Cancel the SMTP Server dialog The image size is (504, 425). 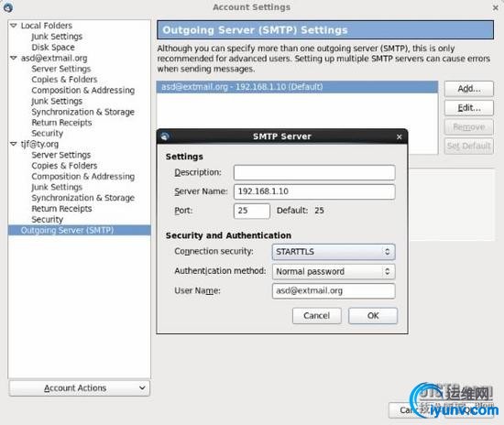[317, 315]
